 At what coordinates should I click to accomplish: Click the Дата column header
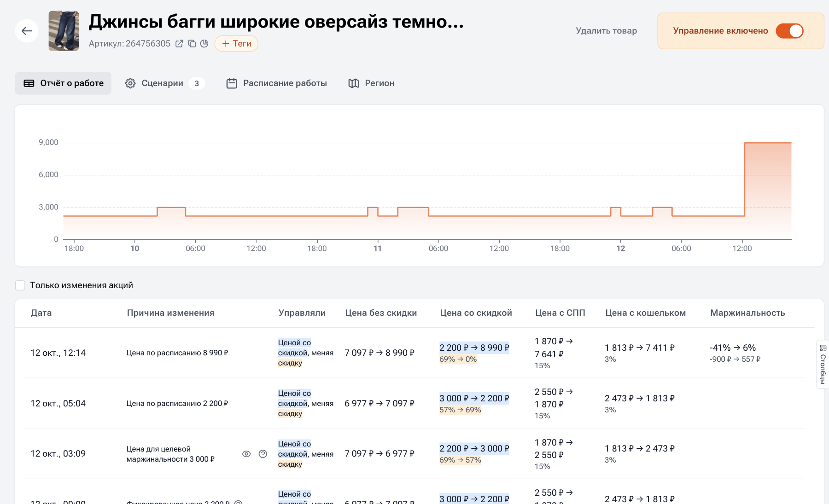(41, 313)
